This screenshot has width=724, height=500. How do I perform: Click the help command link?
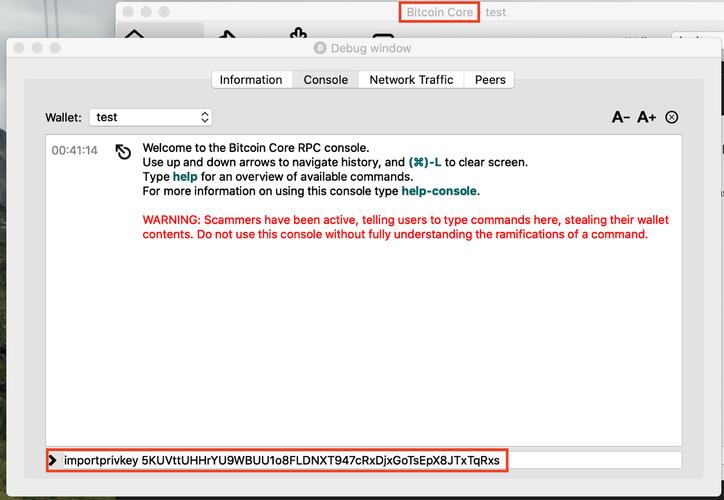pyautogui.click(x=185, y=177)
